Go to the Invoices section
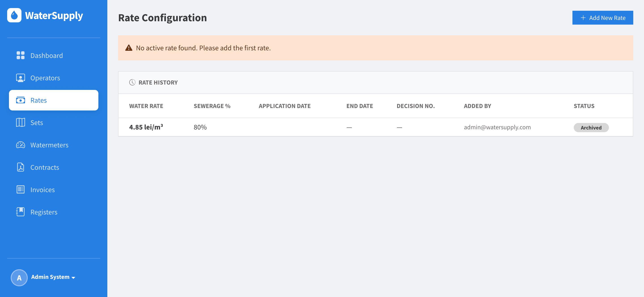This screenshot has width=644, height=297. [x=54, y=189]
